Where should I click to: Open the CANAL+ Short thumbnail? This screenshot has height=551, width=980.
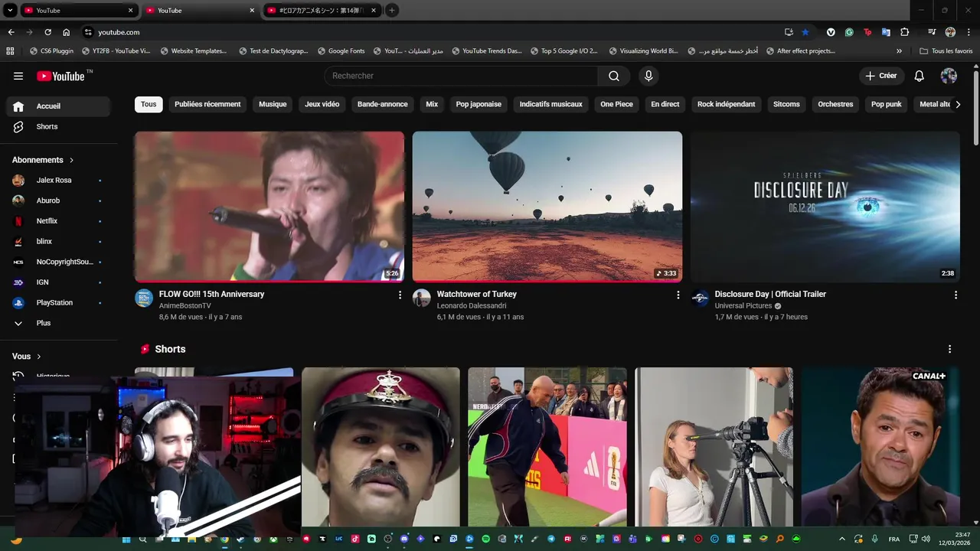(880, 447)
